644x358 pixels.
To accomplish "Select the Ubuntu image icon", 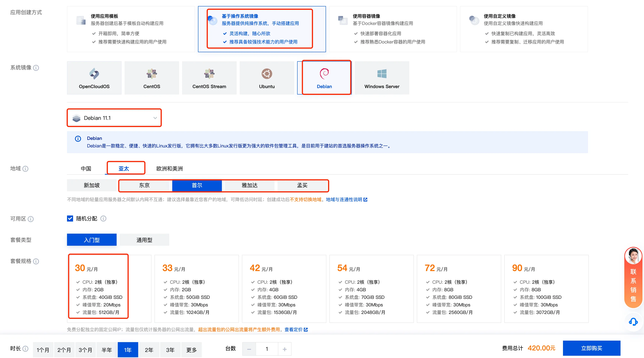I will (267, 74).
